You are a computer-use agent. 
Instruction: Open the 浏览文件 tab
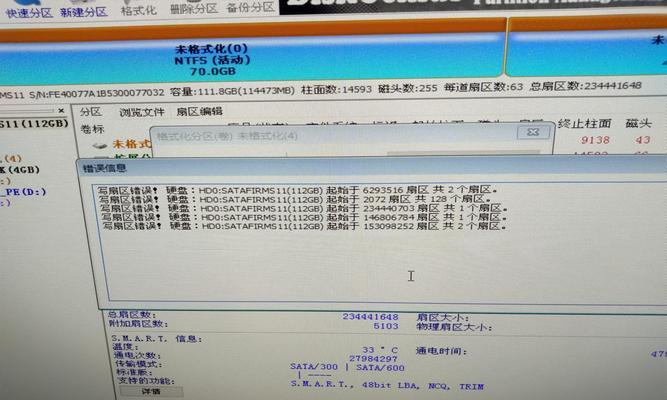(x=142, y=112)
